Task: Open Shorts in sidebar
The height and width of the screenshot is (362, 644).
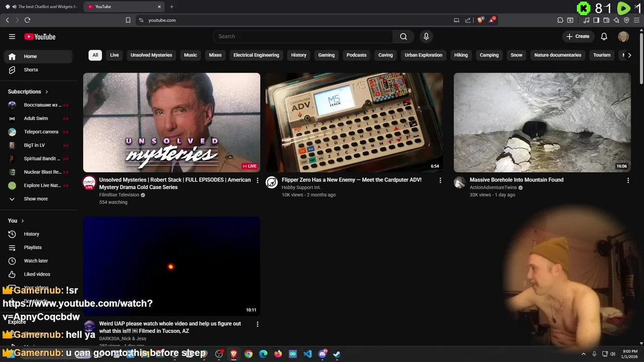Action: tap(38, 70)
